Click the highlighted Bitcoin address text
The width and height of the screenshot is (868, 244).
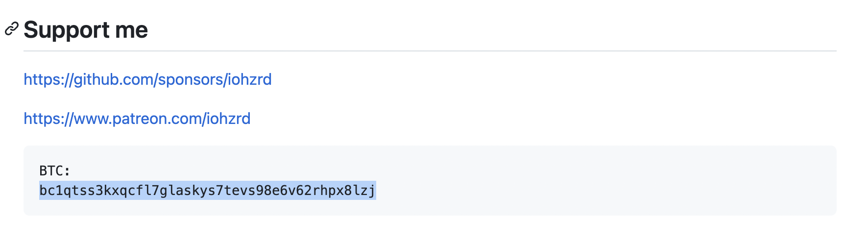[x=207, y=190]
